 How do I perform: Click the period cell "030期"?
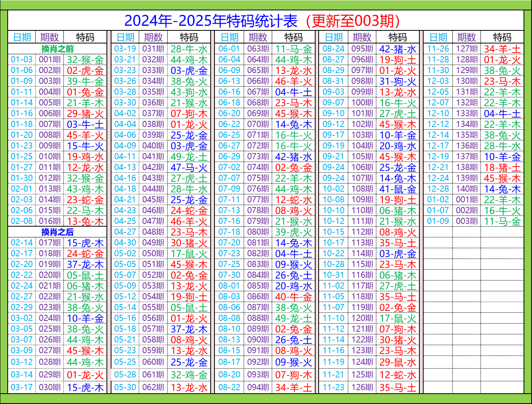[x=50, y=387]
